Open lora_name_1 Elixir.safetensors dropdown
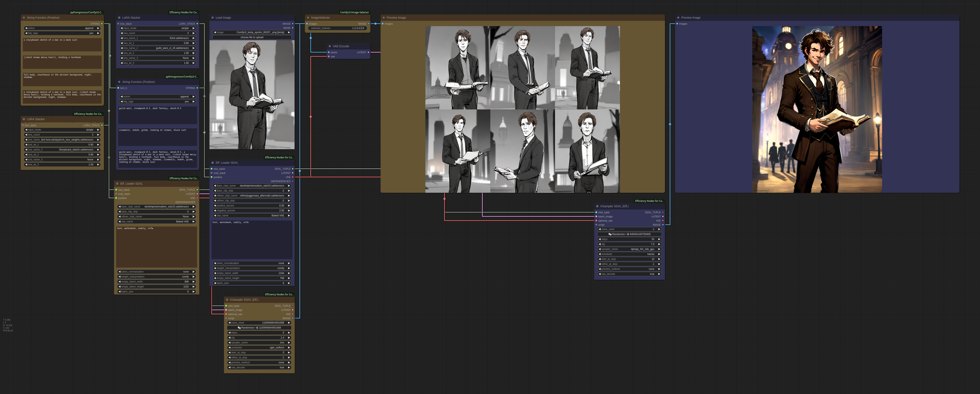 pos(157,38)
